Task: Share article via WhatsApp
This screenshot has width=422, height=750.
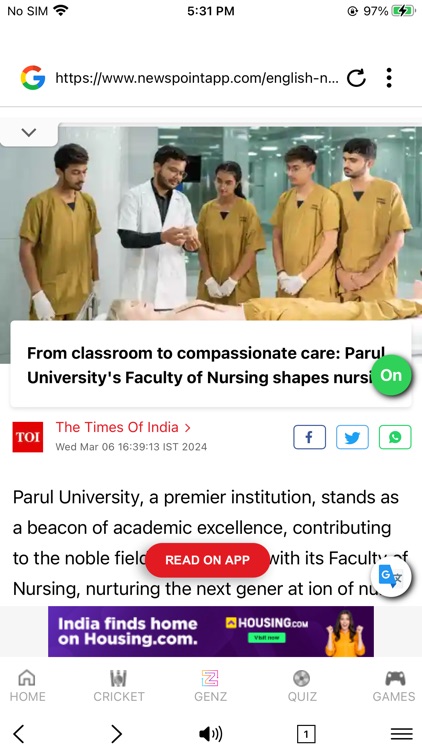Action: [x=395, y=437]
